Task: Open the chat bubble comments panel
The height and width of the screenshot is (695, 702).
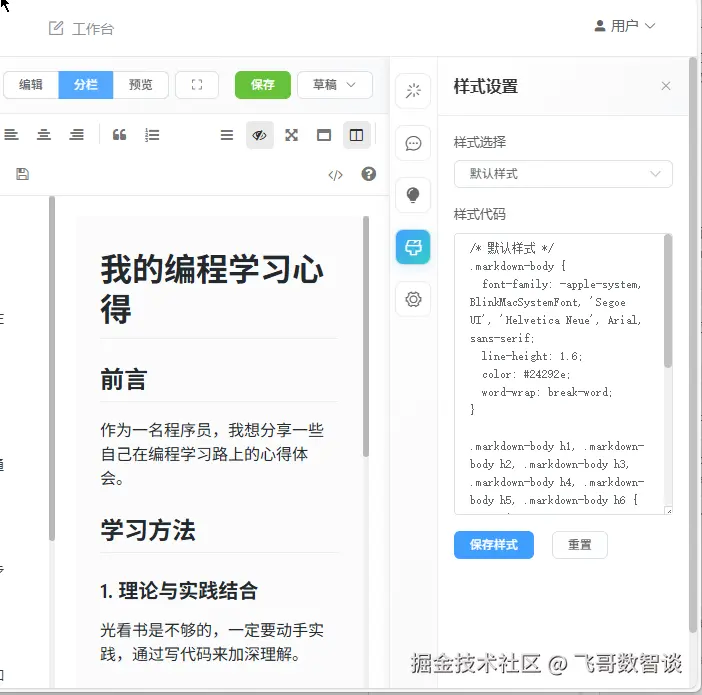Action: click(x=413, y=143)
